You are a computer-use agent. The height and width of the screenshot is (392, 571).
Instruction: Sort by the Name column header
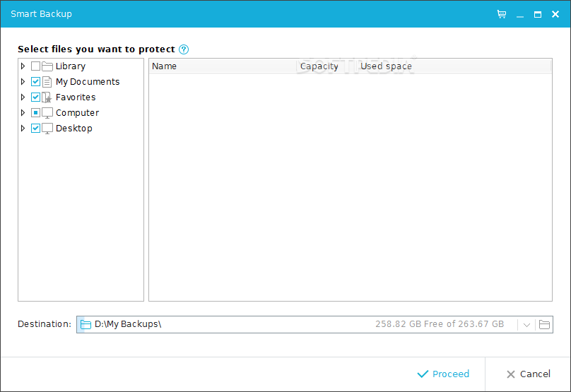223,66
